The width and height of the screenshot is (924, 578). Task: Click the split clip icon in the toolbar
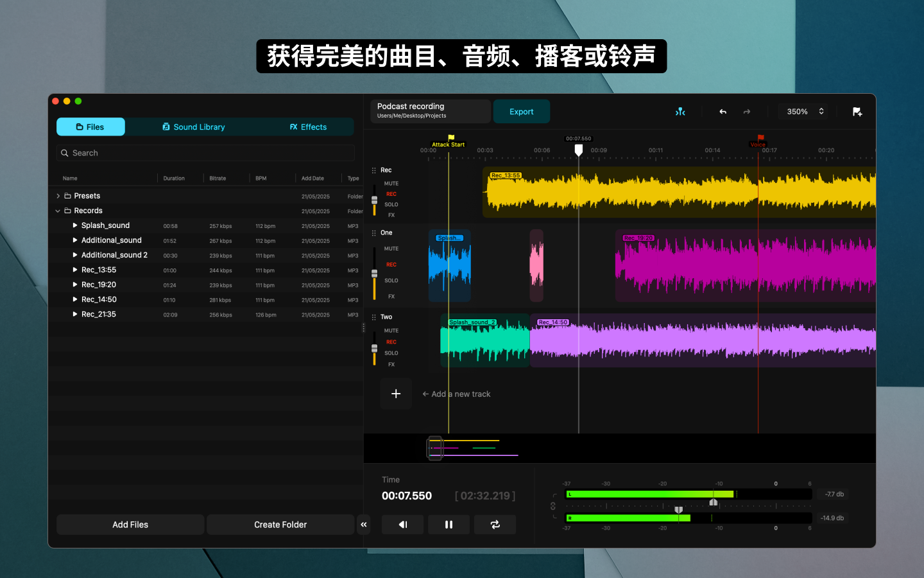pos(680,112)
